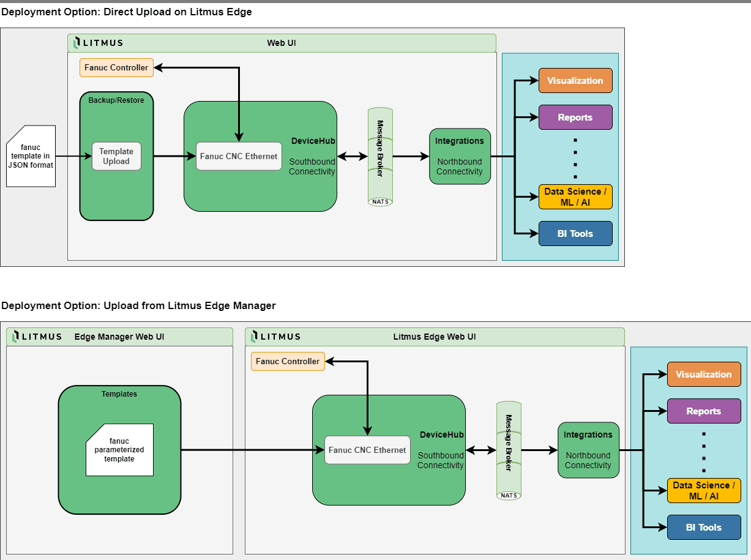The image size is (751, 560).
Task: Select the blue BI Tools box in Edge Manager diagram
Action: coord(704,528)
